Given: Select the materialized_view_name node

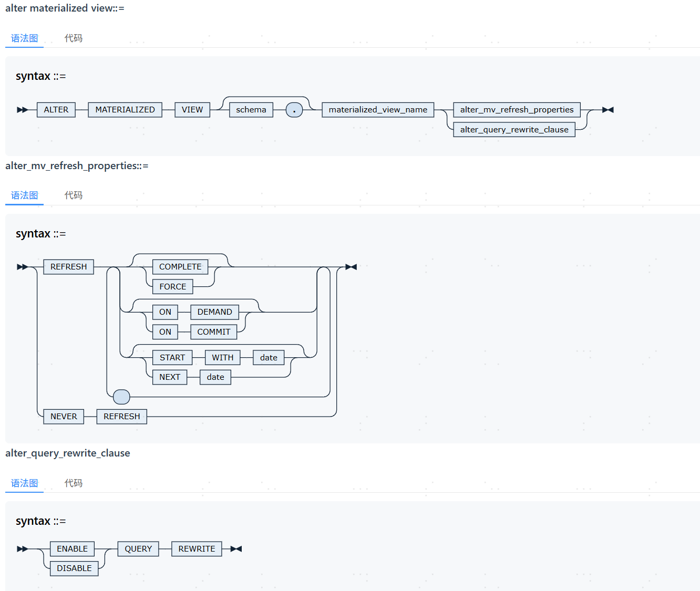Looking at the screenshot, I should pos(378,110).
